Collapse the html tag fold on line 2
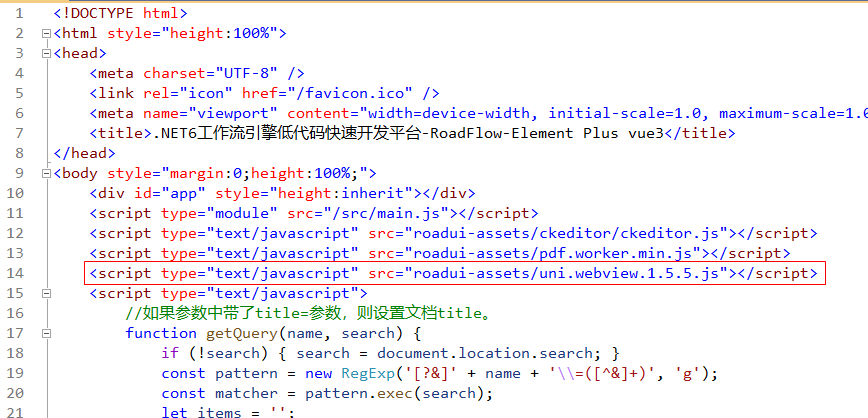The height and width of the screenshot is (418, 868). point(46,34)
